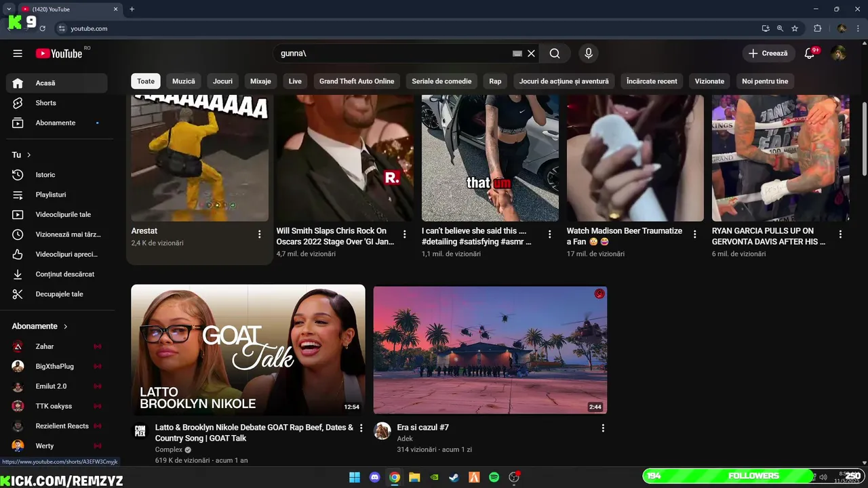Open TTK oakyss channel subscription

[57, 406]
